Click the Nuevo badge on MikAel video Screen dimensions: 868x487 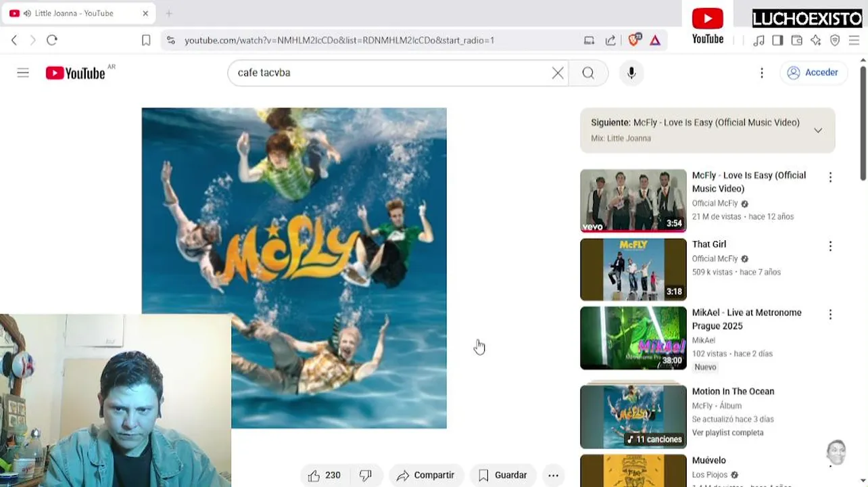(705, 367)
